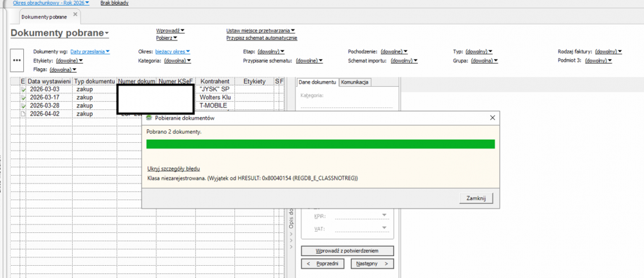Open the Pobierz menu
Viewport: 644px width, 278px height.
[166, 38]
